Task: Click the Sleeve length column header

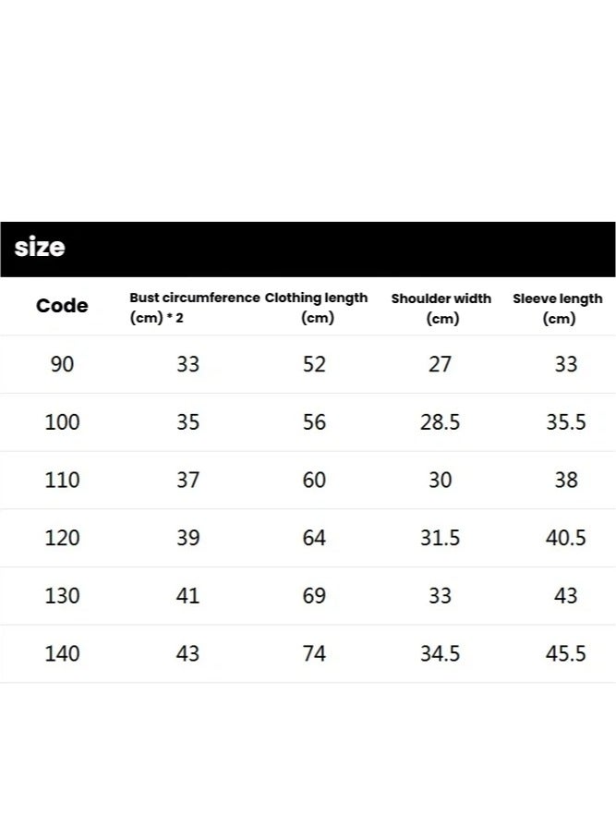Action: (x=558, y=308)
